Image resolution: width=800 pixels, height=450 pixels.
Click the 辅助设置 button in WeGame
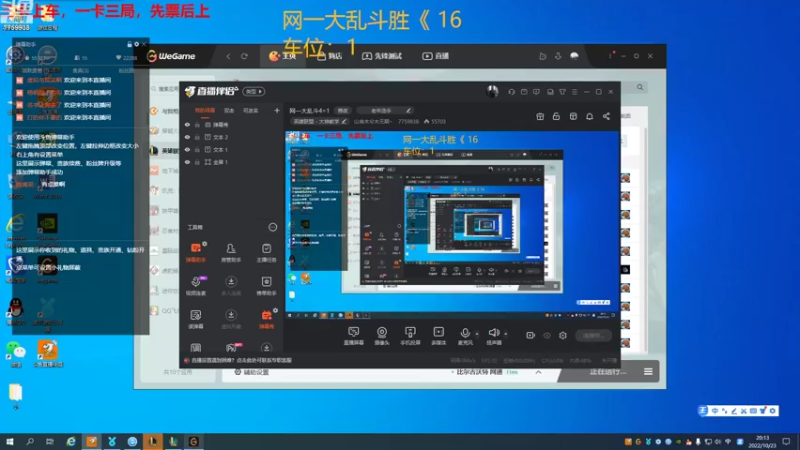pos(251,372)
